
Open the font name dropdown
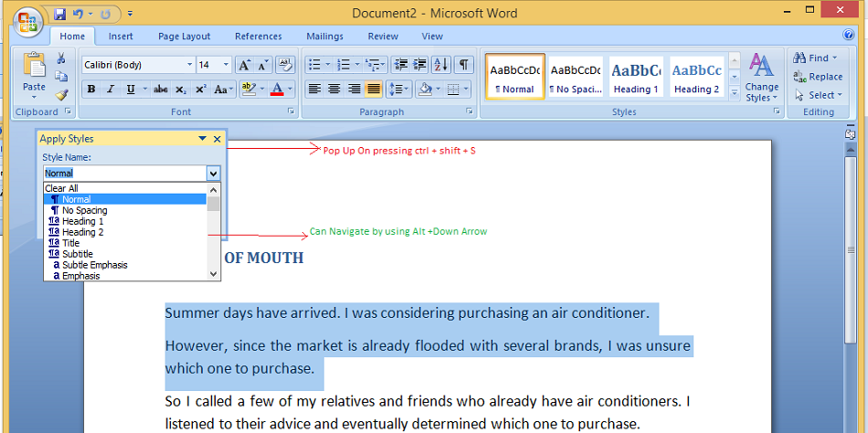coord(190,65)
